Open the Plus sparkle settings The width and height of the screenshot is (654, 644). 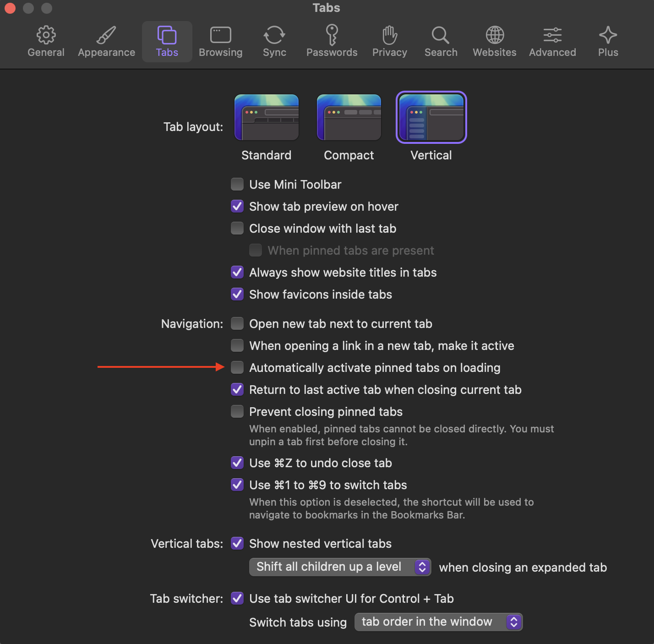pos(608,35)
